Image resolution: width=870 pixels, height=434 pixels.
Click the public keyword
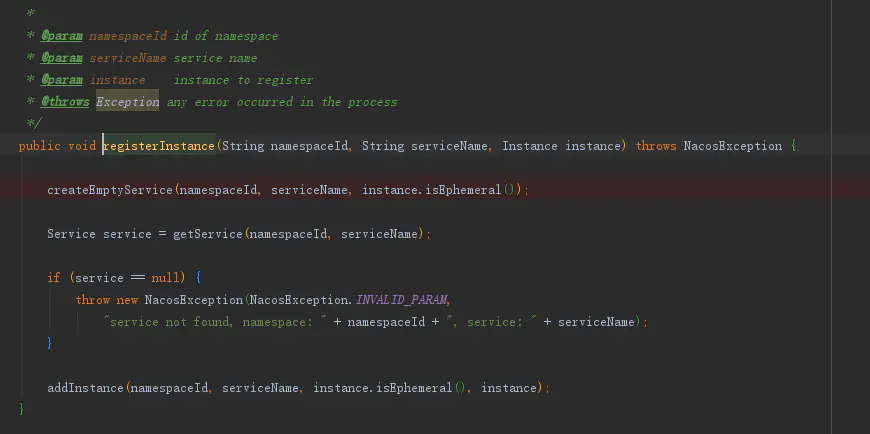tap(40, 146)
